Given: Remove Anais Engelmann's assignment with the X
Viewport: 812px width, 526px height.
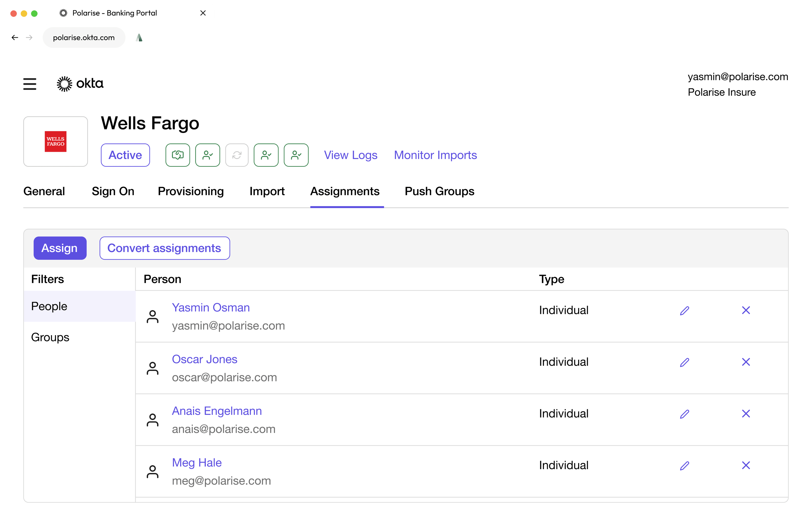Looking at the screenshot, I should pyautogui.click(x=746, y=414).
